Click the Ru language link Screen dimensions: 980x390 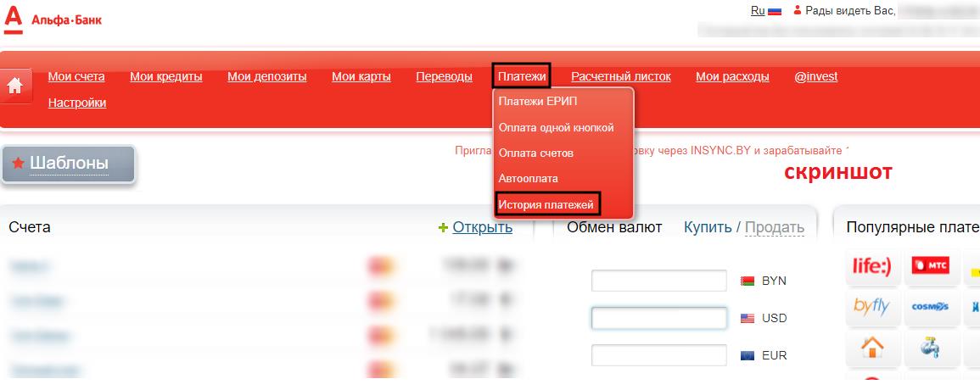click(x=758, y=11)
